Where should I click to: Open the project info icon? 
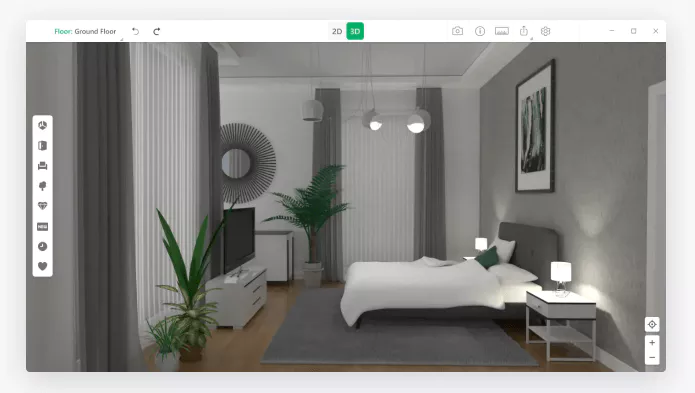[x=480, y=31]
